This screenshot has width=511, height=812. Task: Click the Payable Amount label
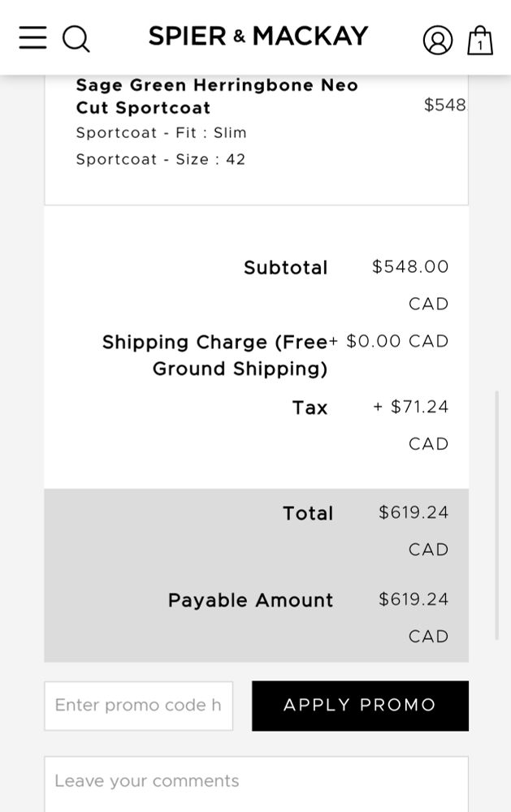250,601
